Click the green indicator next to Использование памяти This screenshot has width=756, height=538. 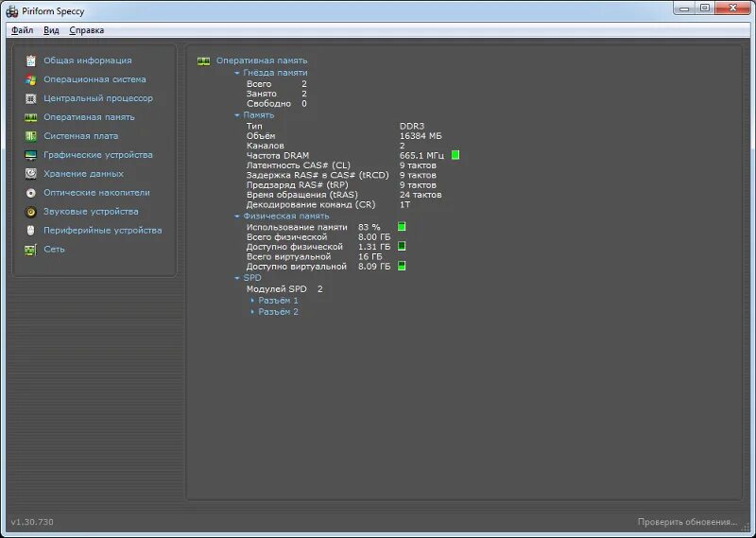point(402,226)
